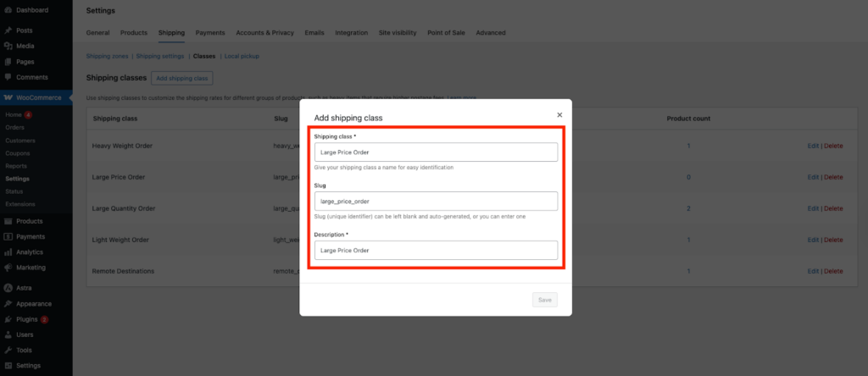Select WooCommerce Settings submenu item
Screen dimensions: 868x376
[x=18, y=179]
